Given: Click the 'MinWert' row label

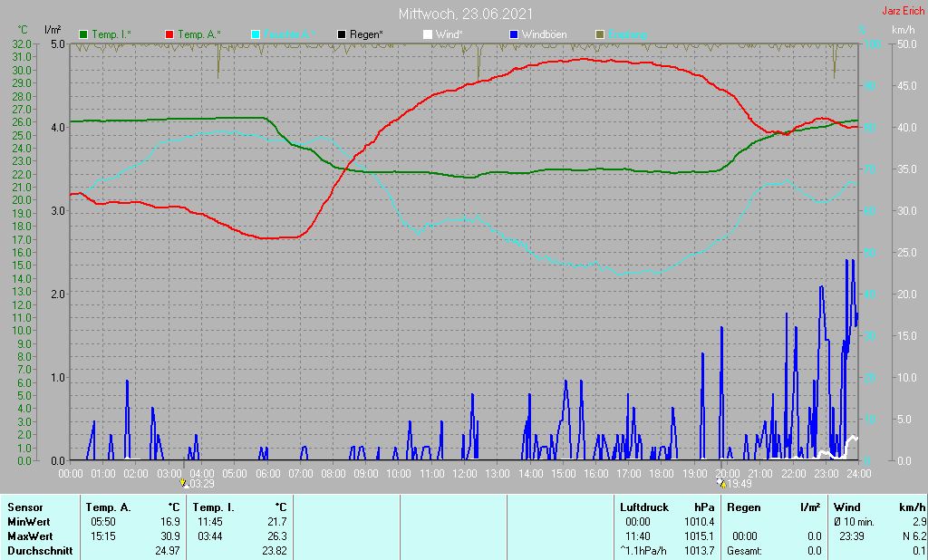Looking at the screenshot, I should 28,522.
